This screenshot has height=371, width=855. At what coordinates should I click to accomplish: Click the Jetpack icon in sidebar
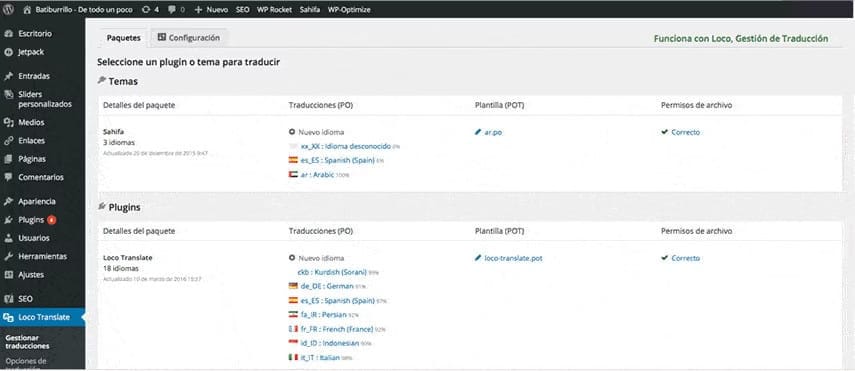pyautogui.click(x=8, y=52)
